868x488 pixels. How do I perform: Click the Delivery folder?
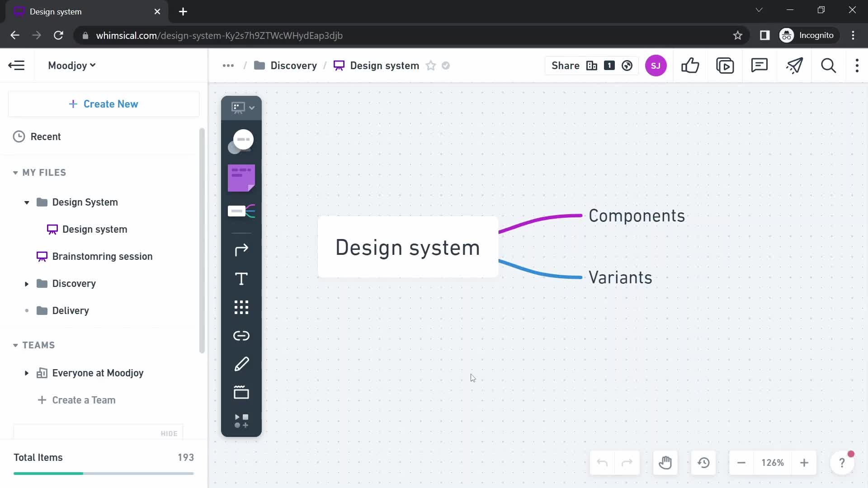pos(71,310)
